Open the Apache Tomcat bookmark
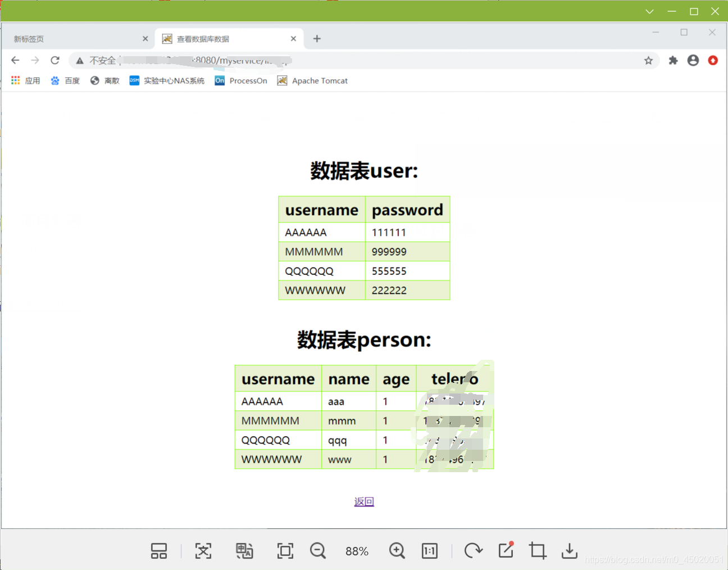 (x=312, y=80)
